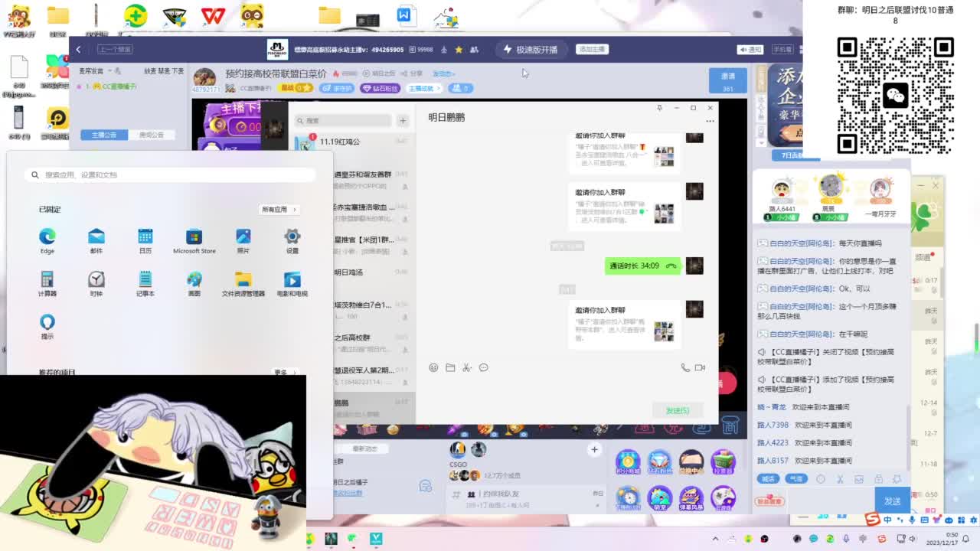Expand 所有应用 in Start menu
The image size is (980, 551).
pos(279,209)
